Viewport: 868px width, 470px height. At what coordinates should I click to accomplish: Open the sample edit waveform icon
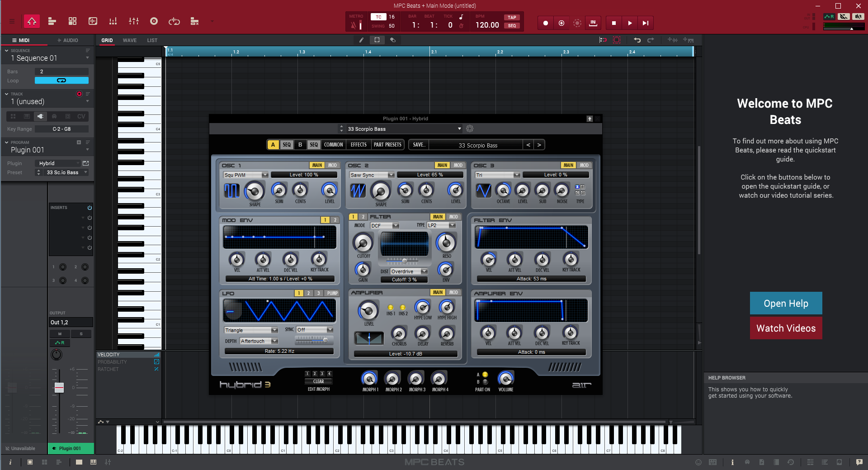(93, 21)
